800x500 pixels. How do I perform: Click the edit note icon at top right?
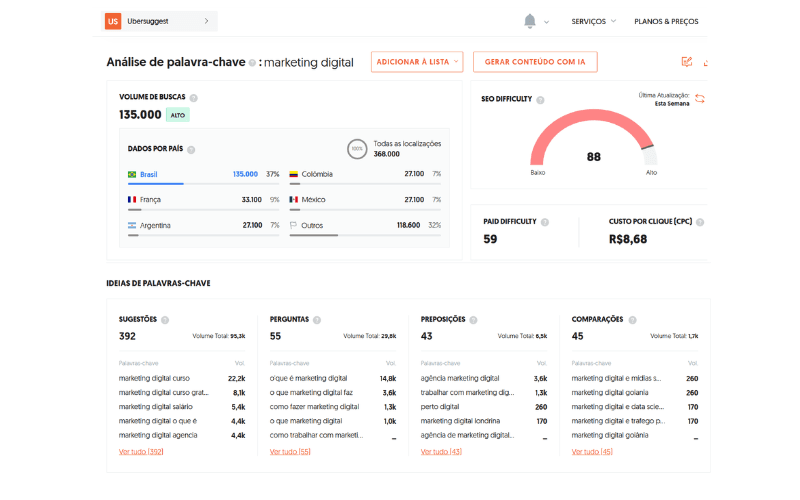687,62
